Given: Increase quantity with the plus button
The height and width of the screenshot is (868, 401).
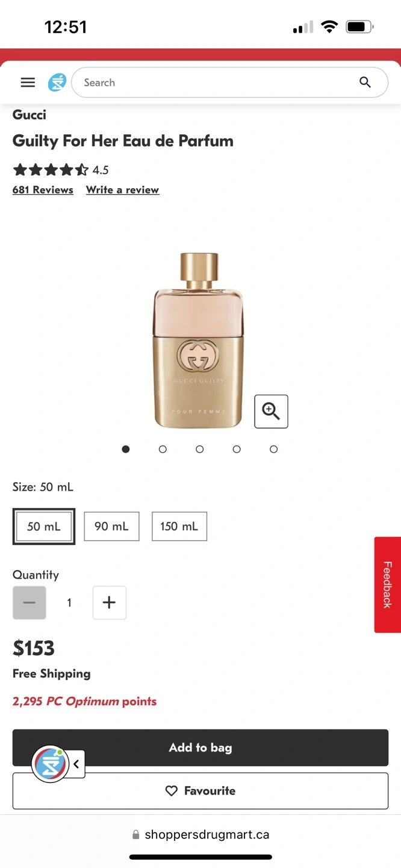Looking at the screenshot, I should tap(109, 603).
